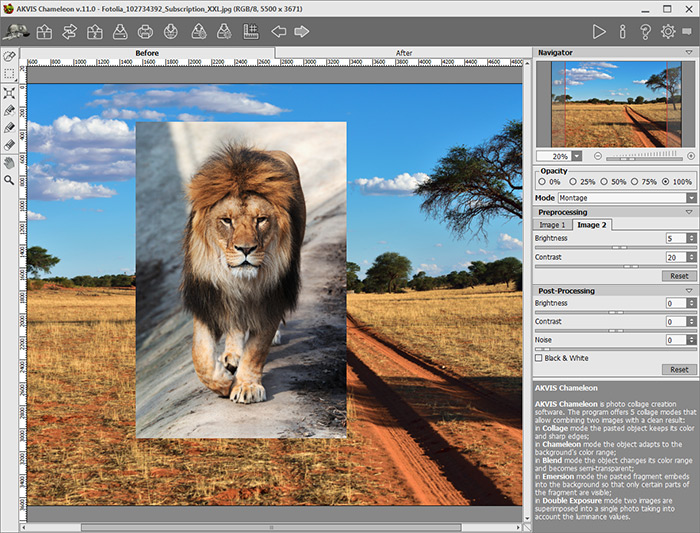Open the Mode dropdown showing Montage

tap(627, 198)
